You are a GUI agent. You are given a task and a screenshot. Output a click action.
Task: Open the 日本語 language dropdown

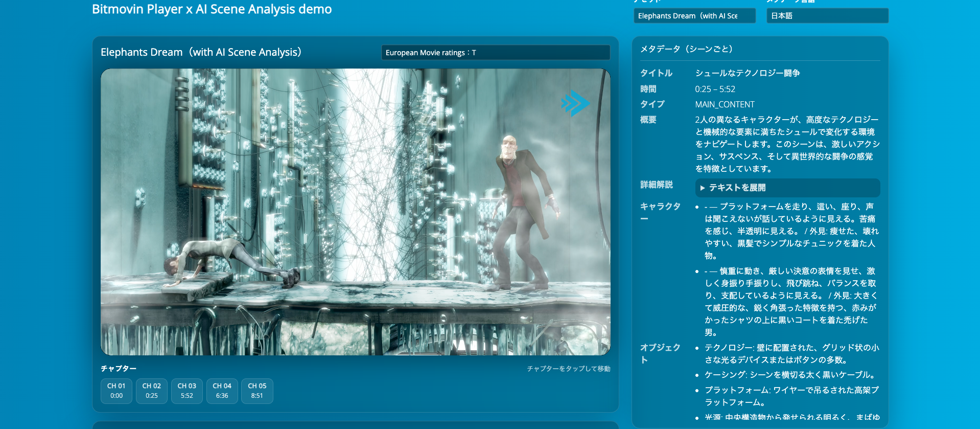pos(827,16)
